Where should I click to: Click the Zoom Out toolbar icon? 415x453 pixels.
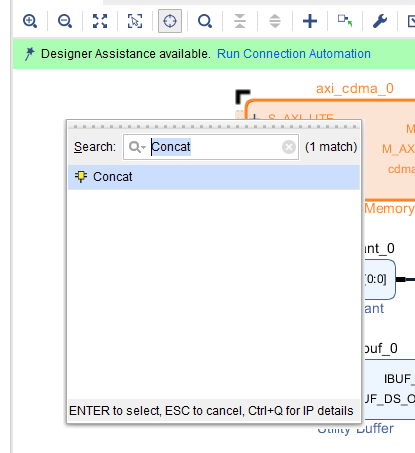65,21
